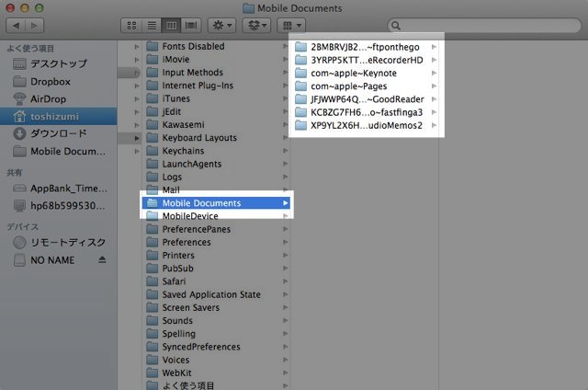Expand arrow beside Mobile Documents row

point(286,203)
